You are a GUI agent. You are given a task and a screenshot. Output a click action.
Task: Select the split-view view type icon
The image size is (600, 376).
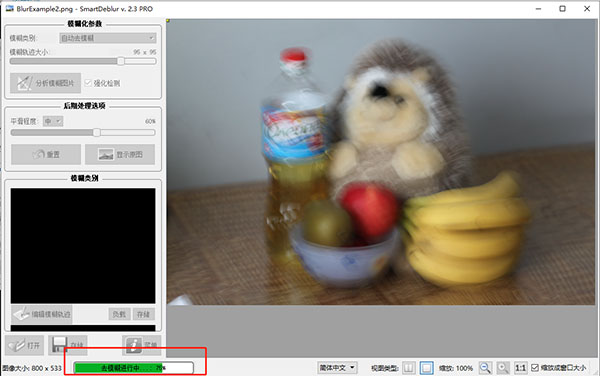pyautogui.click(x=409, y=368)
